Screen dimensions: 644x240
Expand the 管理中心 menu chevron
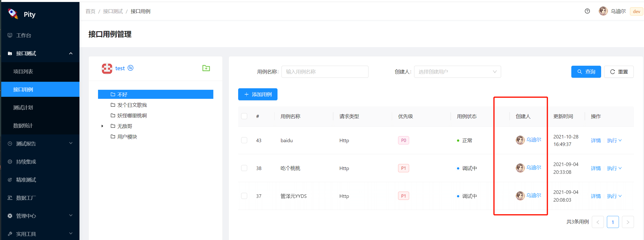point(71,215)
